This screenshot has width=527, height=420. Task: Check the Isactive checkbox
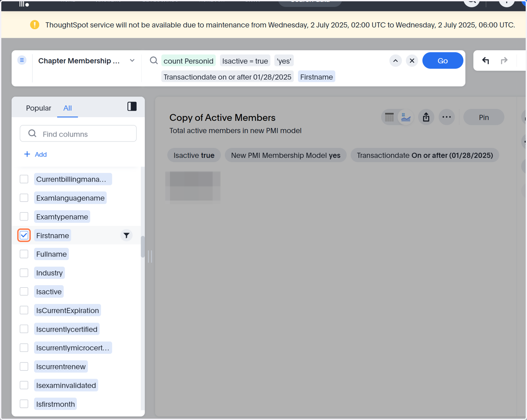pos(24,292)
